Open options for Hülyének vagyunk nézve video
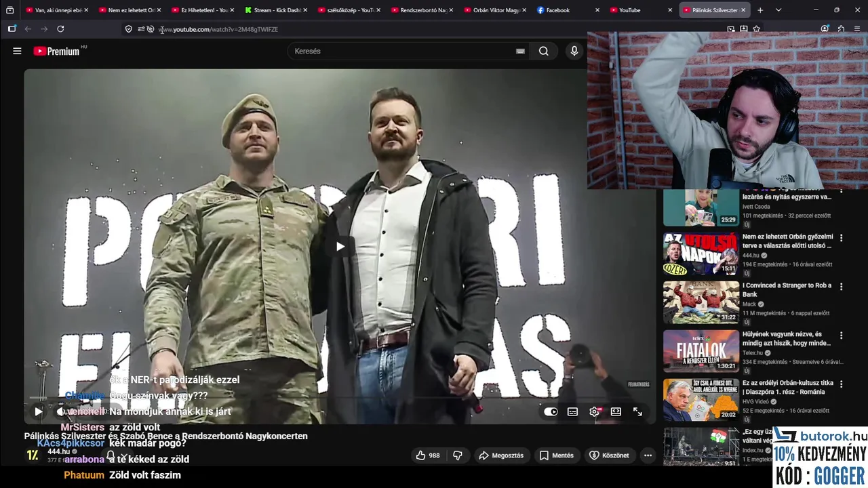The width and height of the screenshot is (868, 488). [x=841, y=335]
